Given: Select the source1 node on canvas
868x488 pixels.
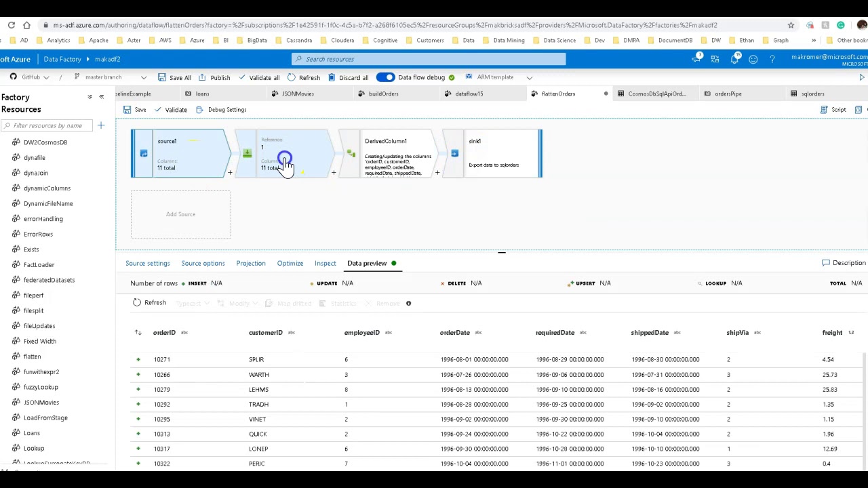Looking at the screenshot, I should point(180,154).
